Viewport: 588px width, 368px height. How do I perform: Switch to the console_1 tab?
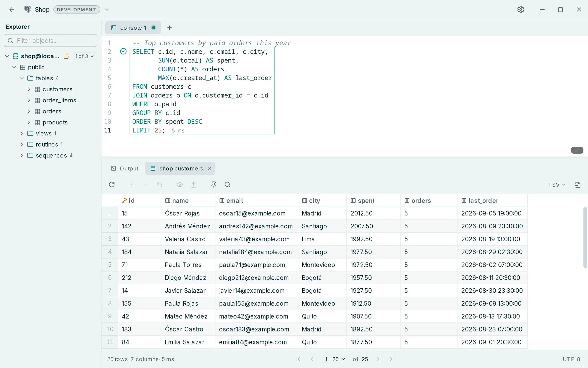pyautogui.click(x=133, y=27)
